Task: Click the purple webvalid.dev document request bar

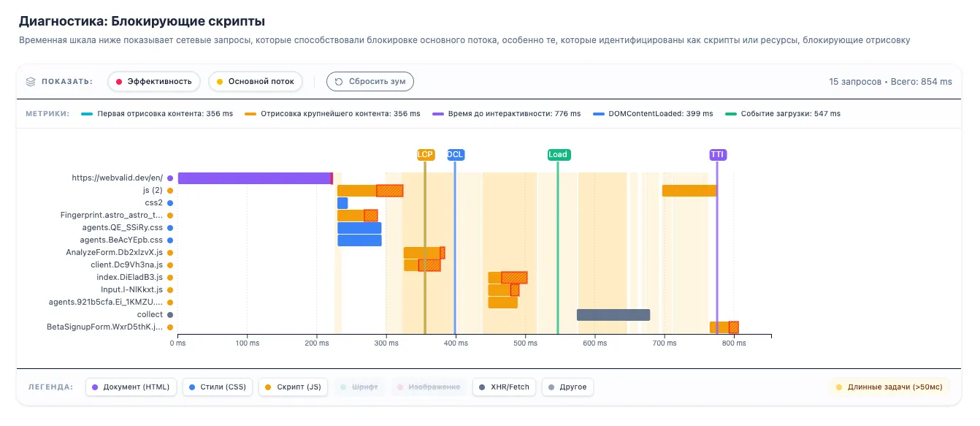Action: click(x=255, y=178)
